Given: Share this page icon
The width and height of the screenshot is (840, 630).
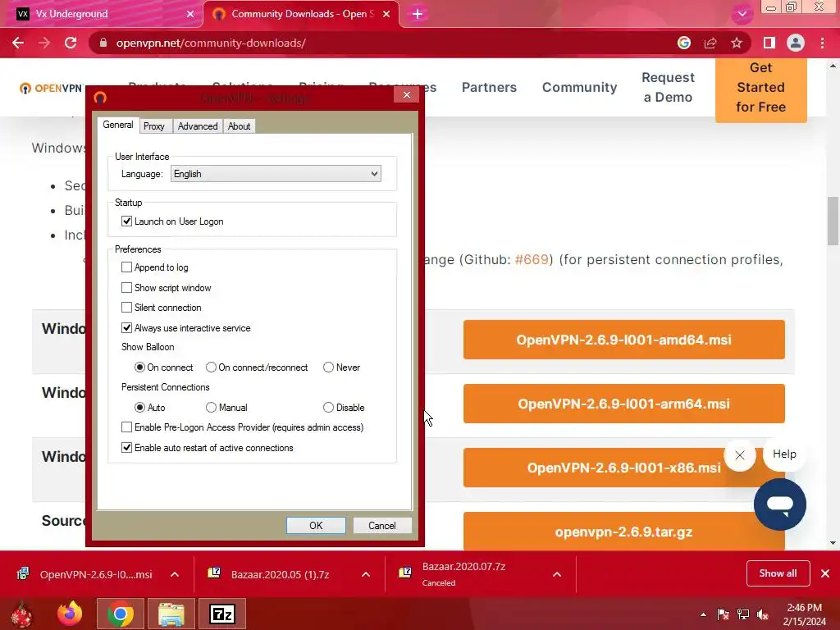Looking at the screenshot, I should coord(710,43).
